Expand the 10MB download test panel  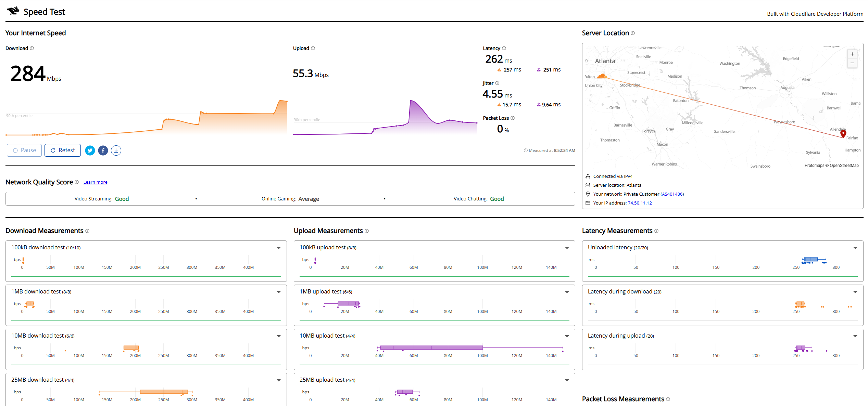(x=279, y=336)
